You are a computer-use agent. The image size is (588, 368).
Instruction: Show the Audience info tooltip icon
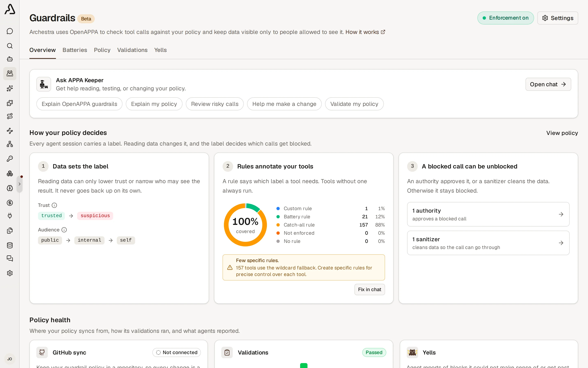point(64,230)
